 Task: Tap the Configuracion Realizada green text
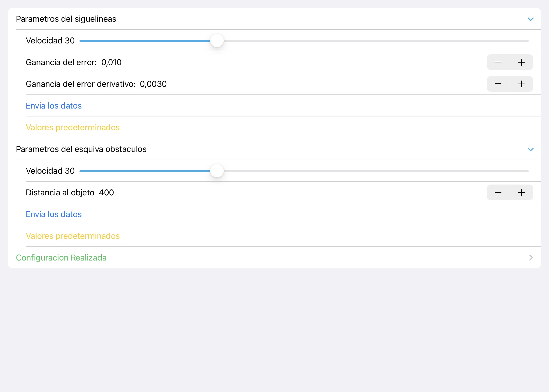coord(61,258)
